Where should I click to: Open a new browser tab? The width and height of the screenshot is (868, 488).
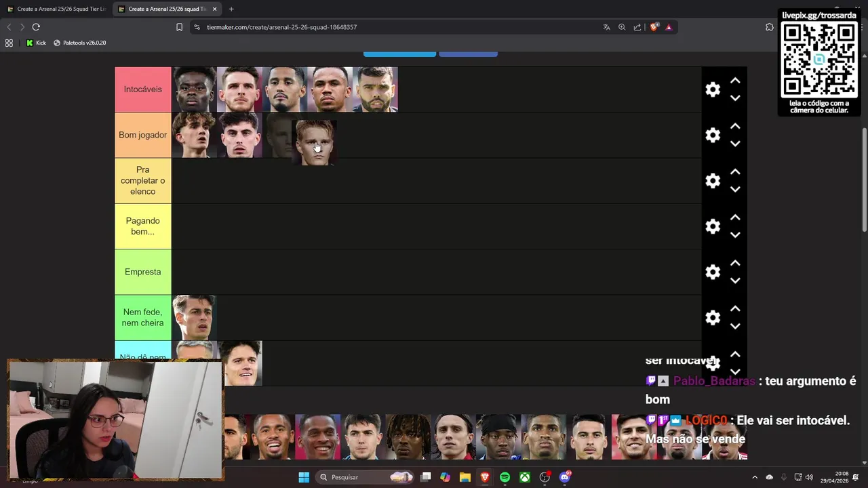pyautogui.click(x=231, y=9)
